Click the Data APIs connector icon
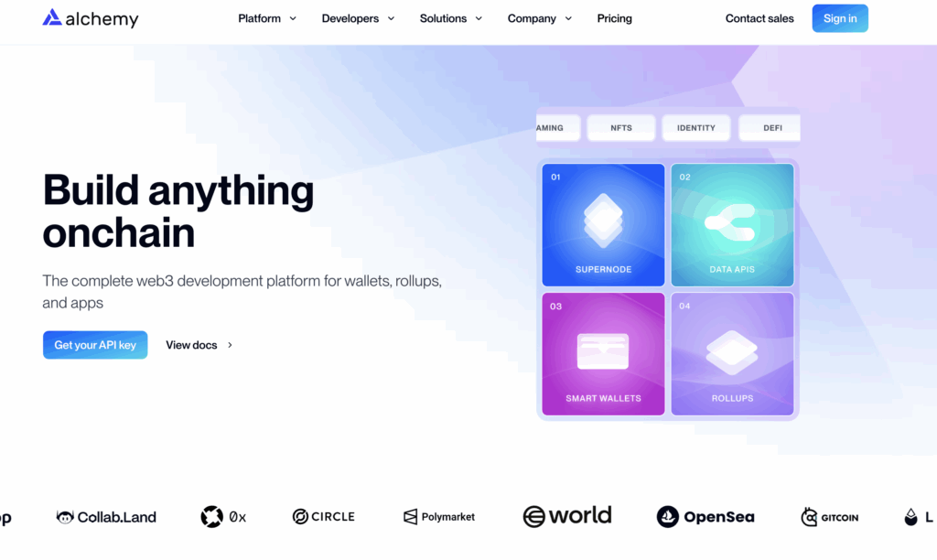Viewport: 937px width, 560px height. coord(730,222)
